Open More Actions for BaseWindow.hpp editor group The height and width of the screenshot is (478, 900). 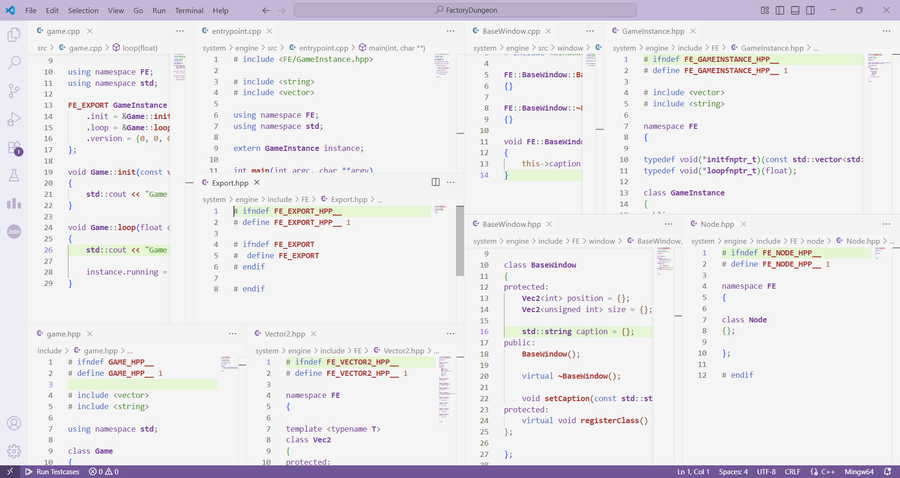[x=668, y=224]
